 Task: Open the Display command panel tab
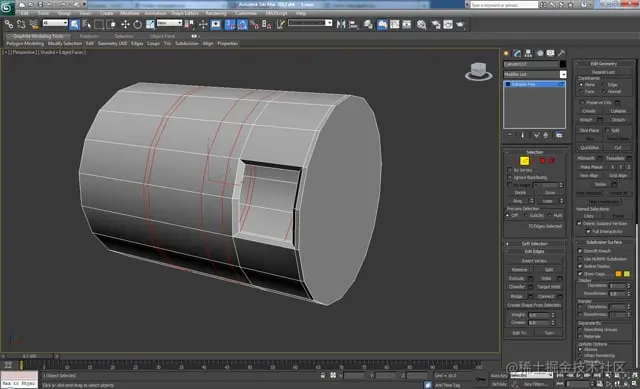(x=551, y=53)
